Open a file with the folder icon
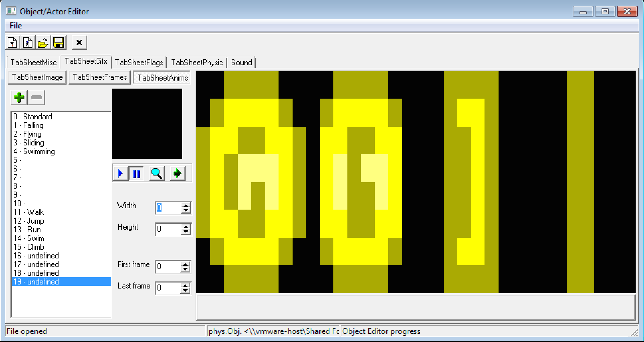Image resolution: width=644 pixels, height=342 pixels. (43, 43)
